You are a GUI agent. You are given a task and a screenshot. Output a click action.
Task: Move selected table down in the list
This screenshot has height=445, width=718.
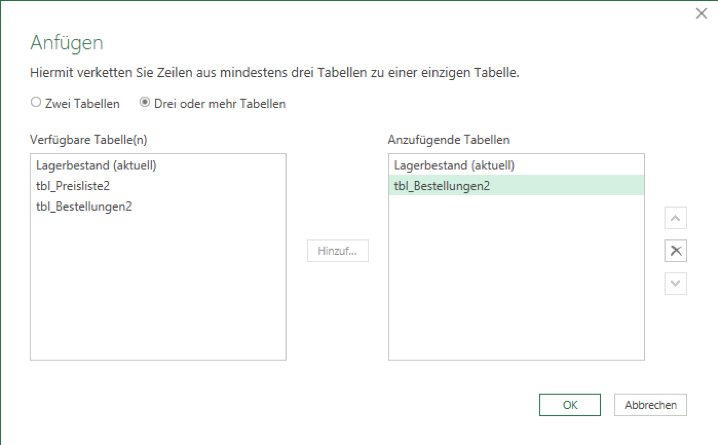click(676, 284)
